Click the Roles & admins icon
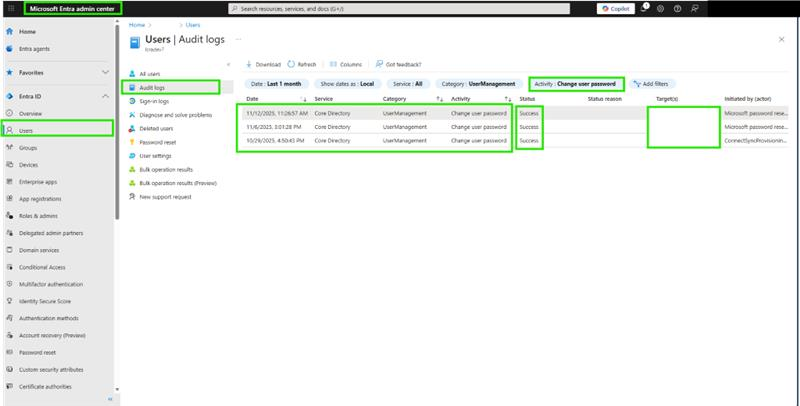The height and width of the screenshot is (406, 800). (9, 216)
